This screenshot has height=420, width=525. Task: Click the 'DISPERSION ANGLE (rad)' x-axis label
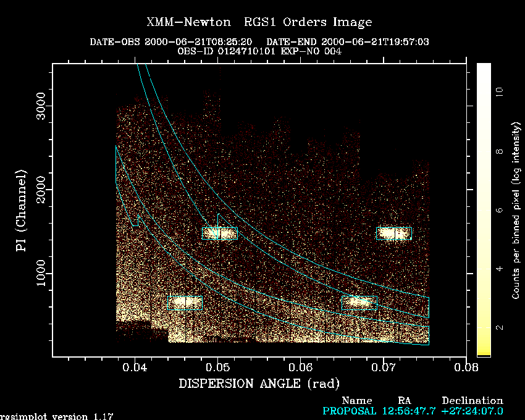259,384
